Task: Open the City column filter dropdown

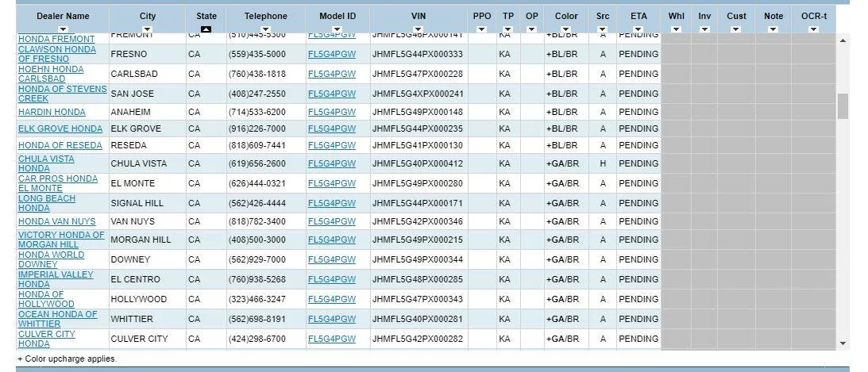Action: tap(147, 29)
